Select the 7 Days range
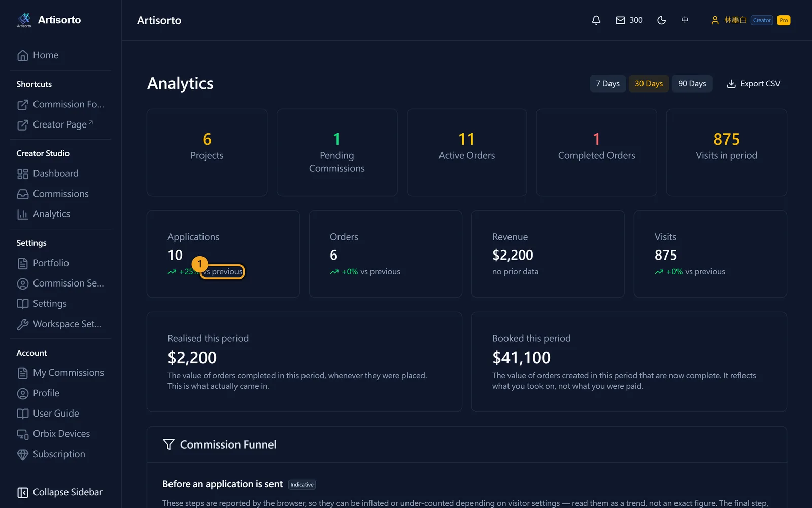Screen dimensions: 812x508 click(x=607, y=84)
